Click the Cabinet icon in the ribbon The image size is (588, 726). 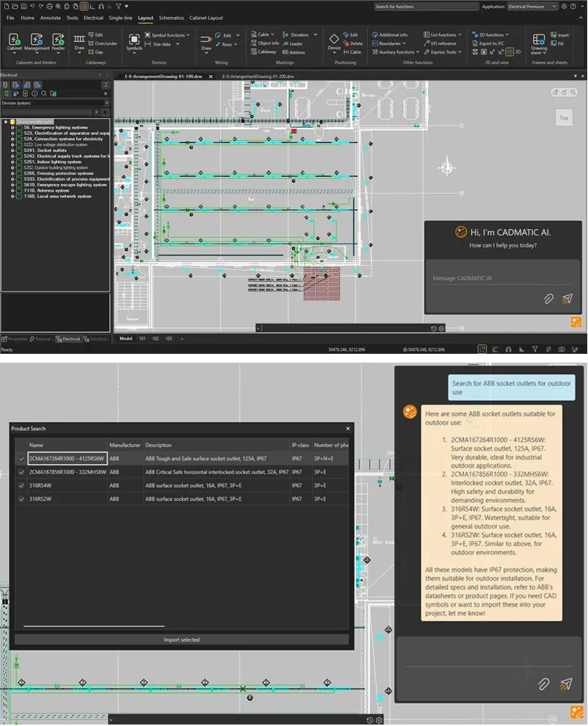(x=15, y=39)
